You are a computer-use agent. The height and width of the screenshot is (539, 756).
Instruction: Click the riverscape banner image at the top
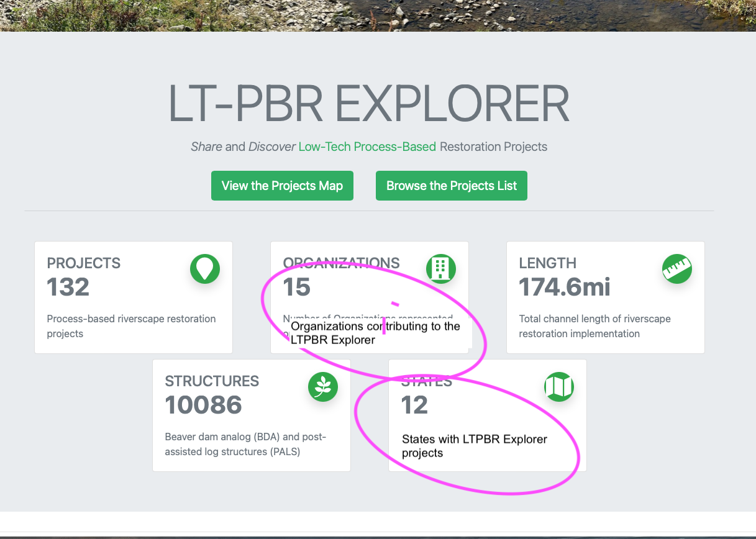tap(378, 15)
